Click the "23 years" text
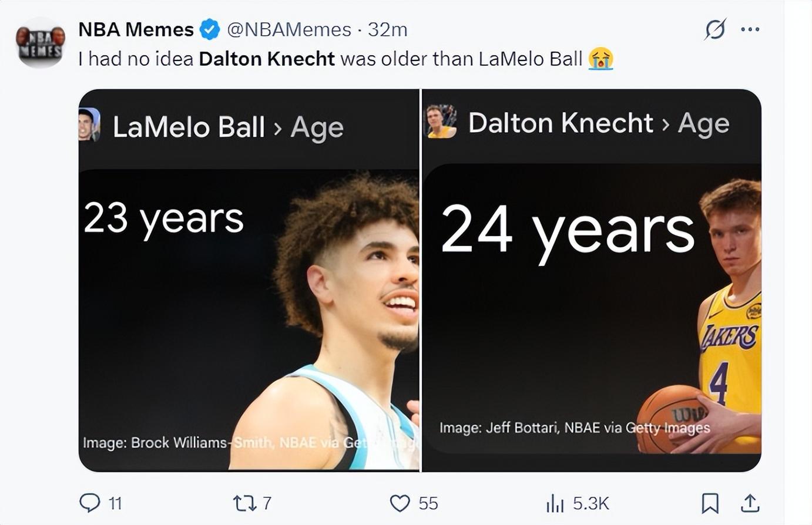The width and height of the screenshot is (812, 525). pyautogui.click(x=163, y=220)
